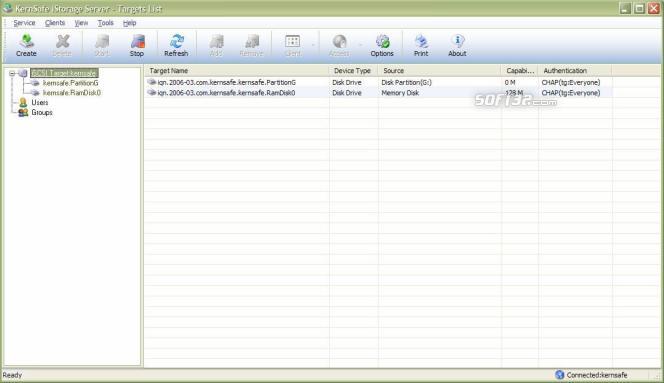The image size is (664, 383).
Task: Select the iSCSI Target kernsafe root node
Action: [64, 73]
